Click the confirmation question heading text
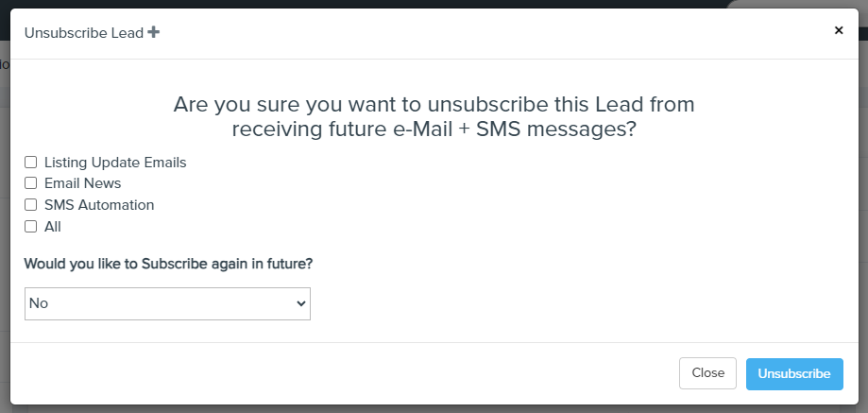 tap(434, 116)
